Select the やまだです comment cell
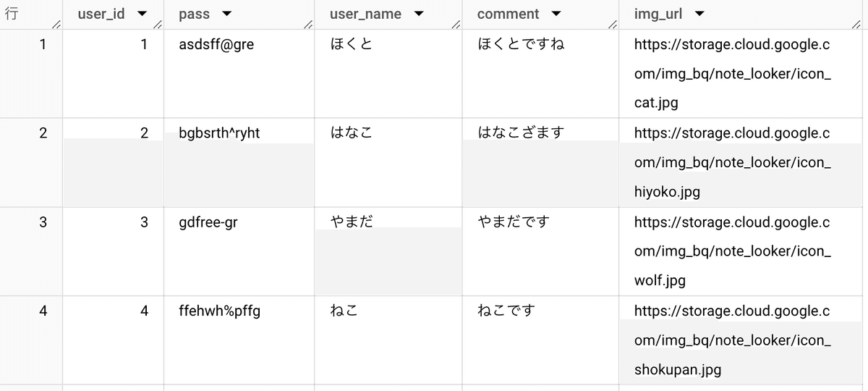This screenshot has width=868, height=391. pyautogui.click(x=540, y=251)
